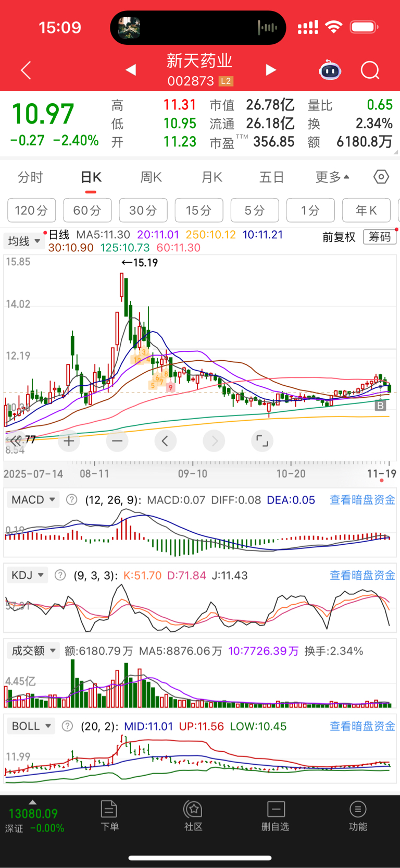The width and height of the screenshot is (400, 868).
Task: Select 年K period button
Action: click(x=366, y=210)
